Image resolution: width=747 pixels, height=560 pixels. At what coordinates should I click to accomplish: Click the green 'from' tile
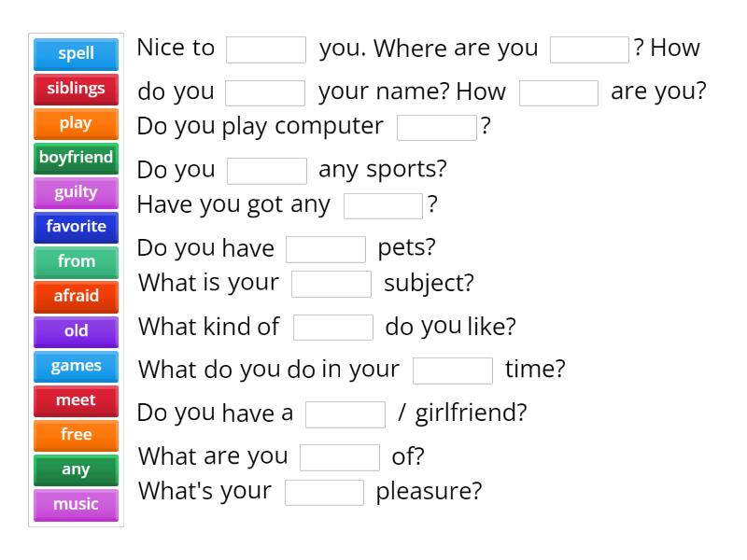(x=75, y=261)
